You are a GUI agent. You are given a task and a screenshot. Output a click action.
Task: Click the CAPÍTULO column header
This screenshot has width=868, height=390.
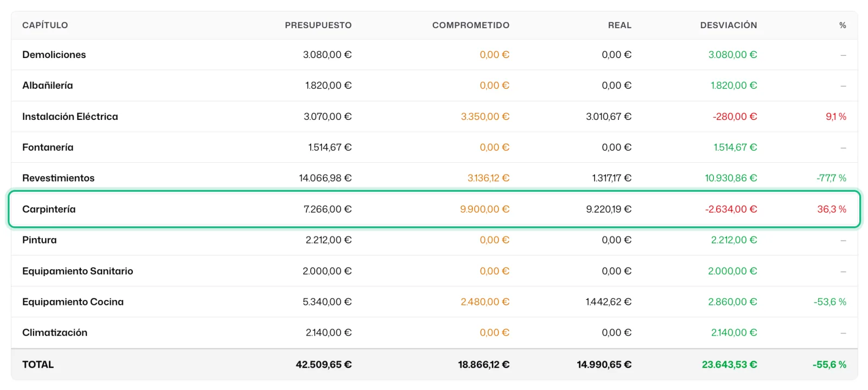coord(45,25)
